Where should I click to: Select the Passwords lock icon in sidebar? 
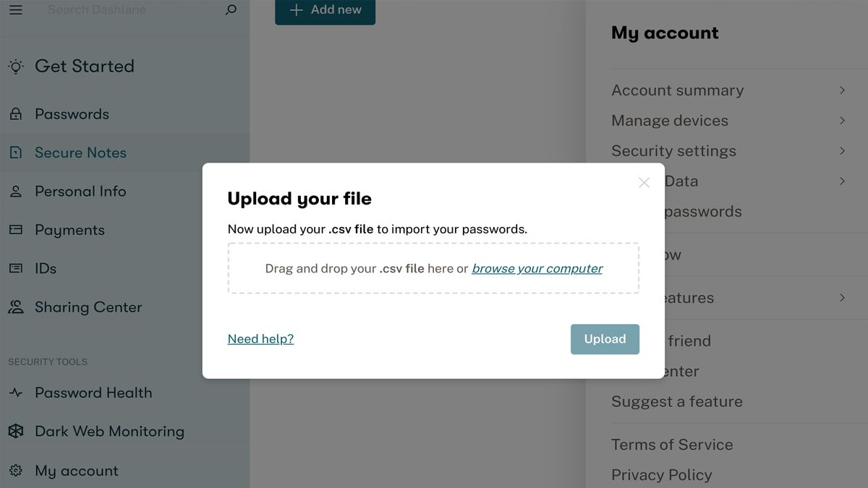(16, 114)
